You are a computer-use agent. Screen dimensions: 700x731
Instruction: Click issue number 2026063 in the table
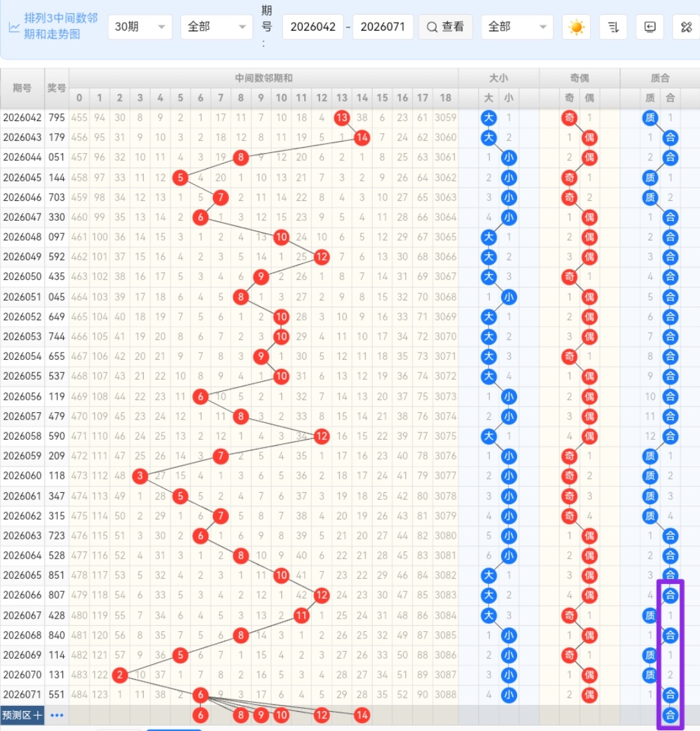coord(22,535)
